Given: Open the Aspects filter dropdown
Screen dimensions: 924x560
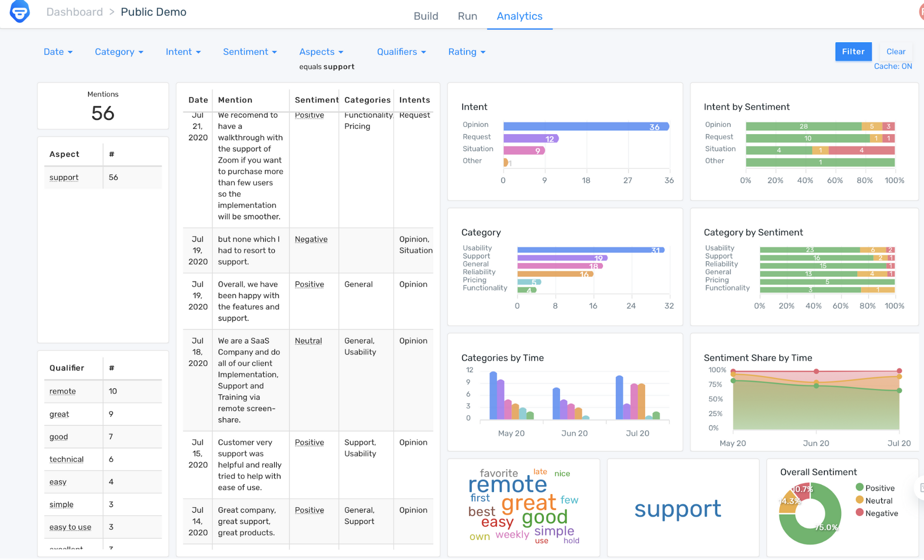Looking at the screenshot, I should 321,51.
